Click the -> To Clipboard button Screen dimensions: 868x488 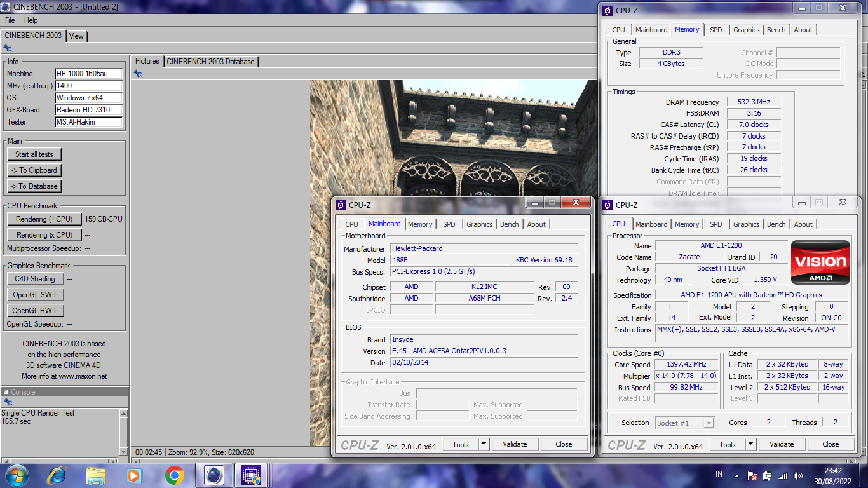click(34, 170)
